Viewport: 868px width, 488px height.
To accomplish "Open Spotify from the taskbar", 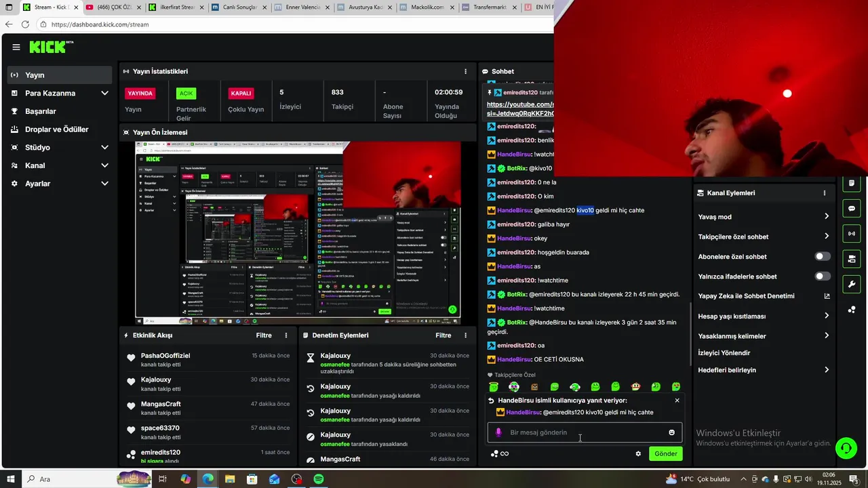I will tap(319, 479).
